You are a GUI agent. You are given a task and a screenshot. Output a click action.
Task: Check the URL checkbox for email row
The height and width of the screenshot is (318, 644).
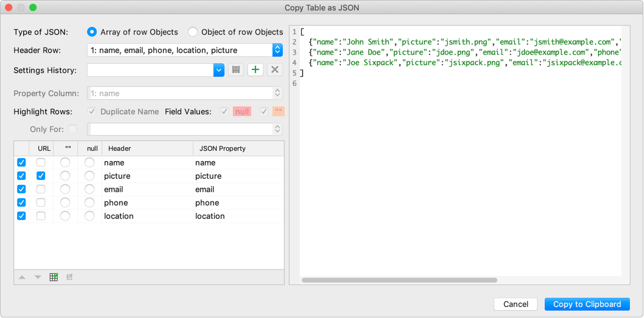[41, 190]
